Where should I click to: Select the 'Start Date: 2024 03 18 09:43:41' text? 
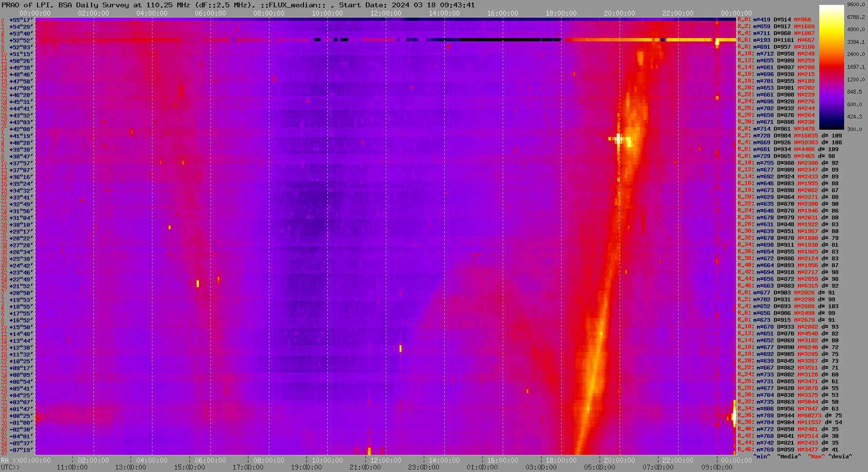(407, 5)
